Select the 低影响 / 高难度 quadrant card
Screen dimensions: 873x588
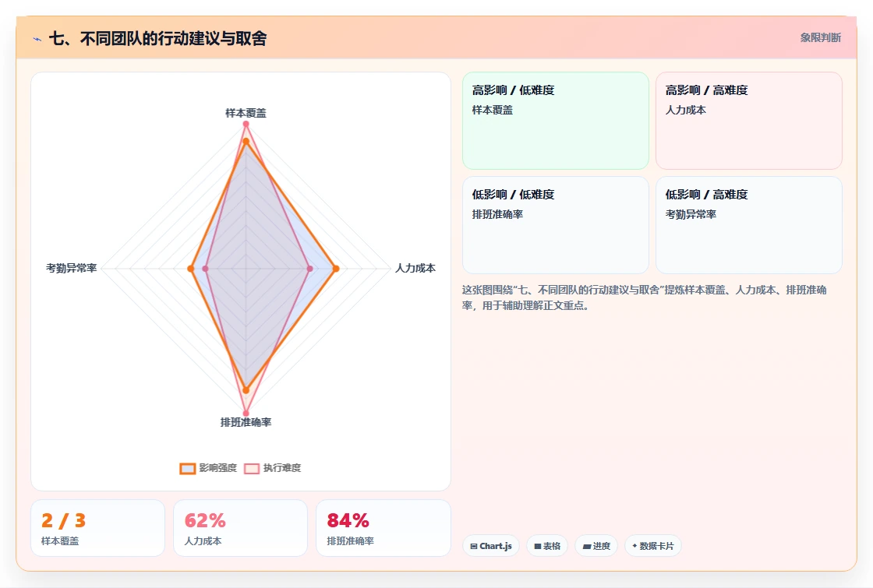pyautogui.click(x=749, y=225)
